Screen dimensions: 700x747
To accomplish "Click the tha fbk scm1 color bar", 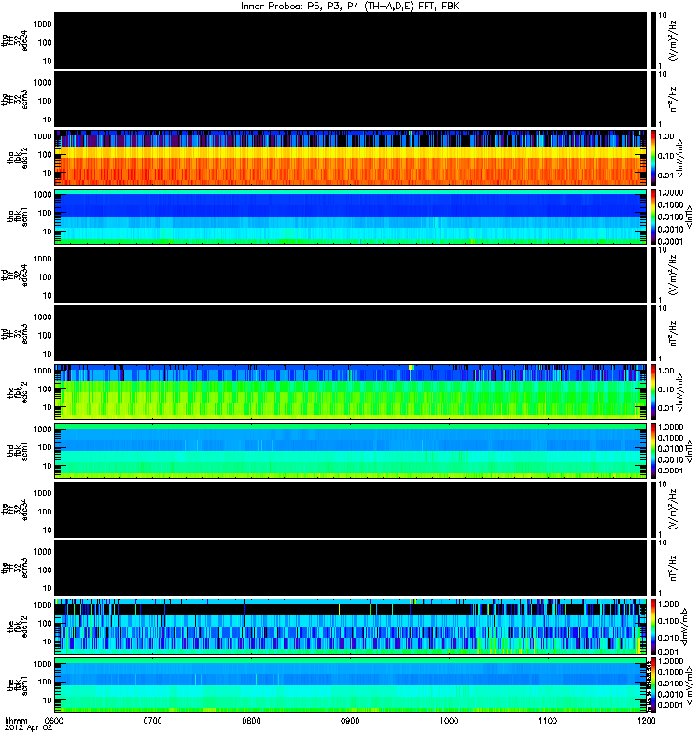I will coord(652,217).
